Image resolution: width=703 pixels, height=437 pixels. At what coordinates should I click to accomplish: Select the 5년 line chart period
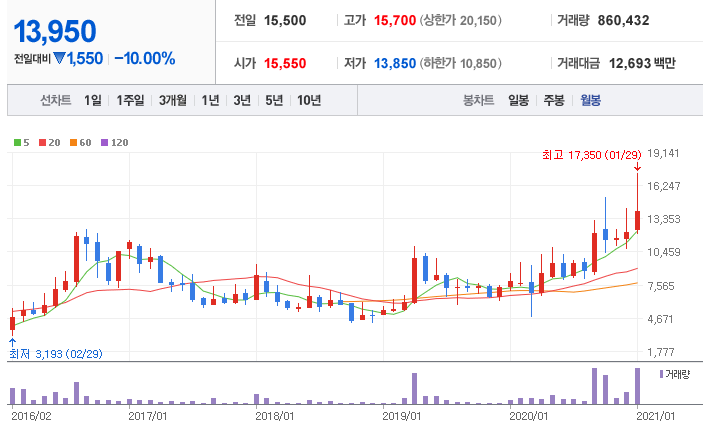[274, 100]
